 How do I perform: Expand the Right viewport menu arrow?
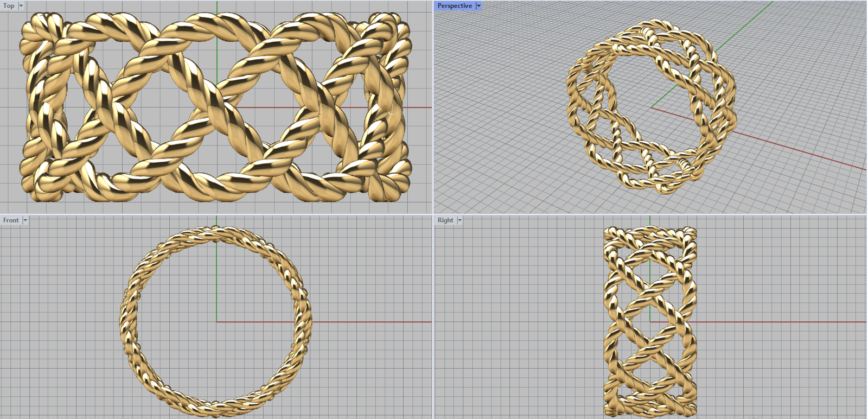click(x=459, y=220)
